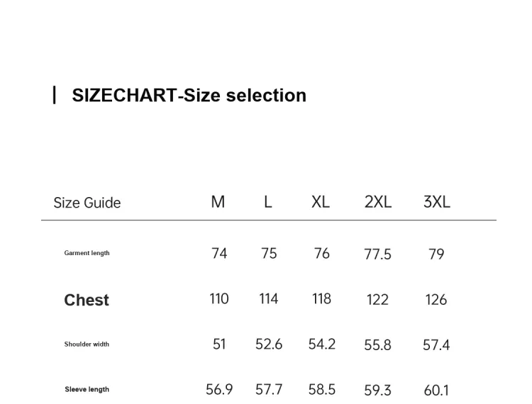The image size is (532, 404).
Task: Click chest value 110 for size M
Action: click(219, 299)
